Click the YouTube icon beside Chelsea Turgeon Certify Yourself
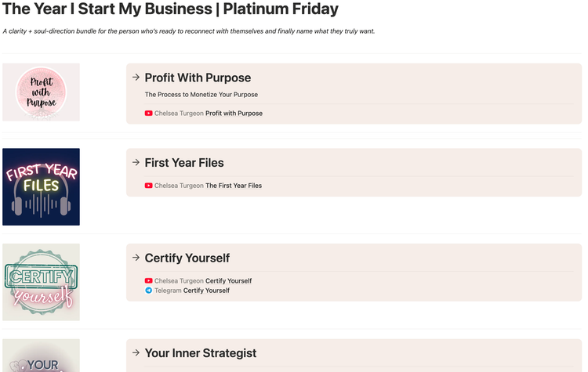This screenshot has width=588, height=372. click(148, 281)
